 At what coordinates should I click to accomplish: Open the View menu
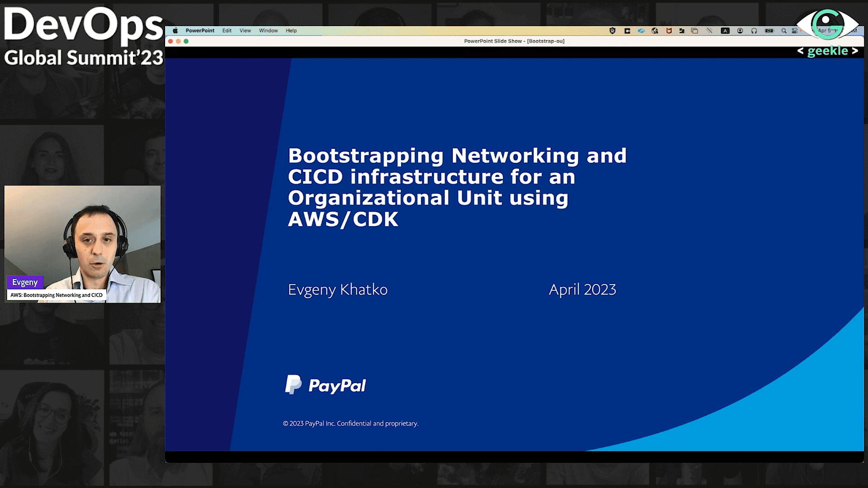coord(245,31)
